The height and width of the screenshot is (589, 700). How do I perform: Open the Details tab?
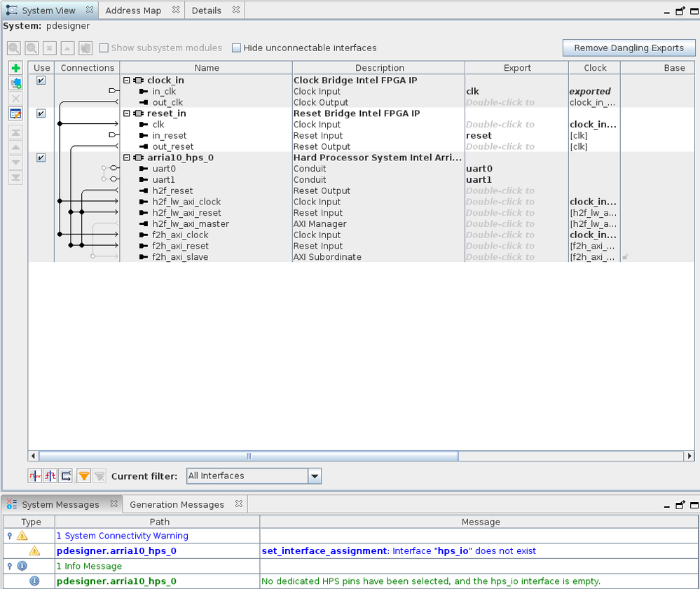[x=206, y=11]
